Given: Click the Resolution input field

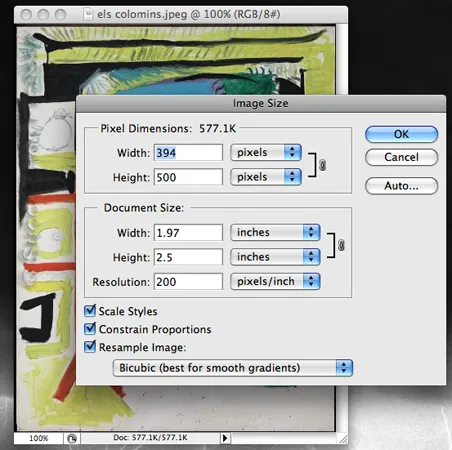Looking at the screenshot, I should pyautogui.click(x=188, y=282).
